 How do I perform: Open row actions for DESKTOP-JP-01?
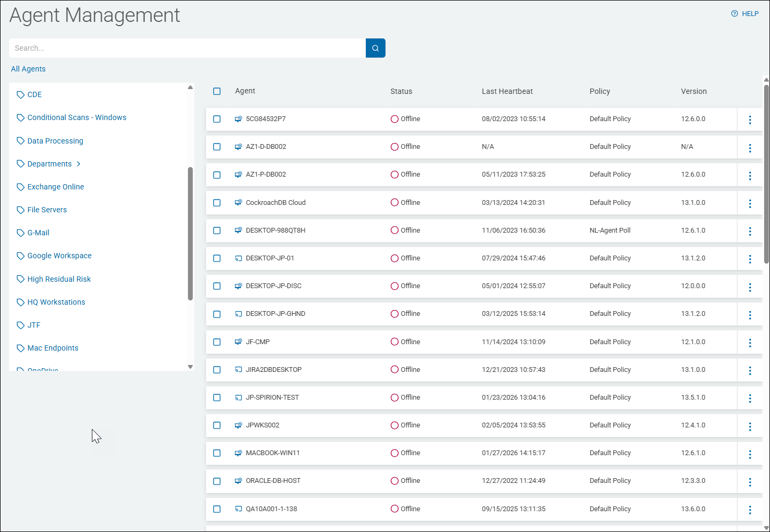(x=750, y=259)
